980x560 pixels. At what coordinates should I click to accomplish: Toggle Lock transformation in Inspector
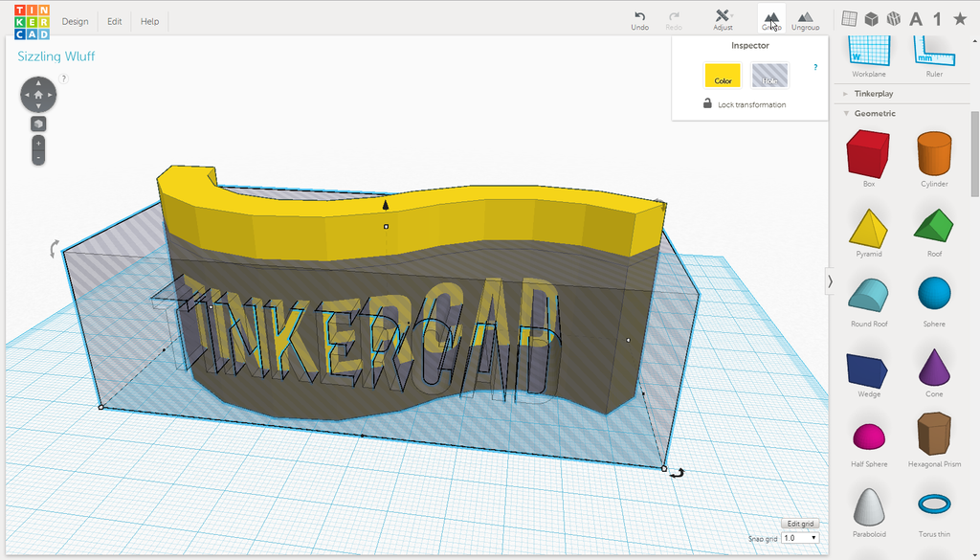(x=707, y=104)
